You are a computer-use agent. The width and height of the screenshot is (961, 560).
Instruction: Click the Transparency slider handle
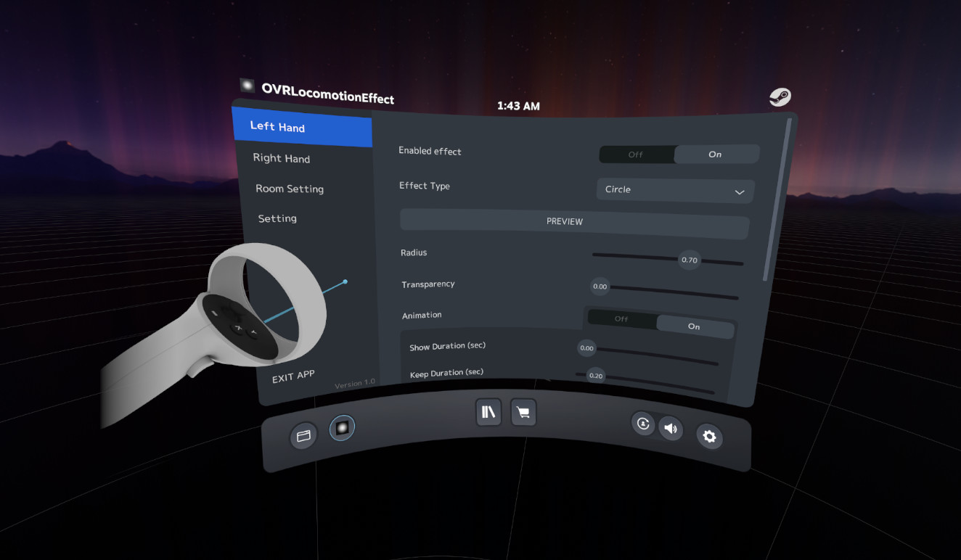(600, 287)
